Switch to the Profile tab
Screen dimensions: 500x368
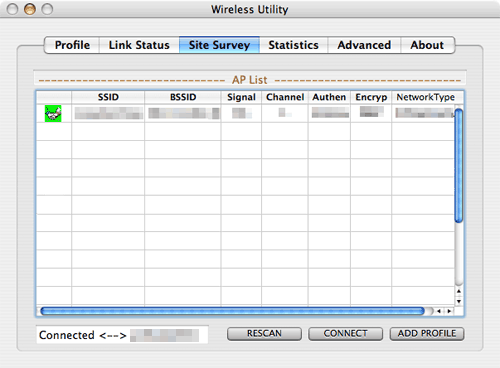tap(72, 45)
